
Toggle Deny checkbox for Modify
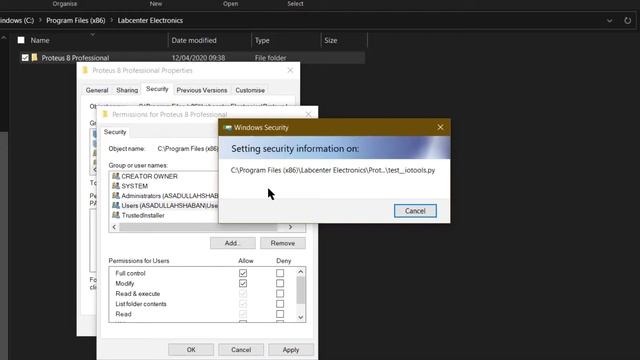pyautogui.click(x=280, y=283)
